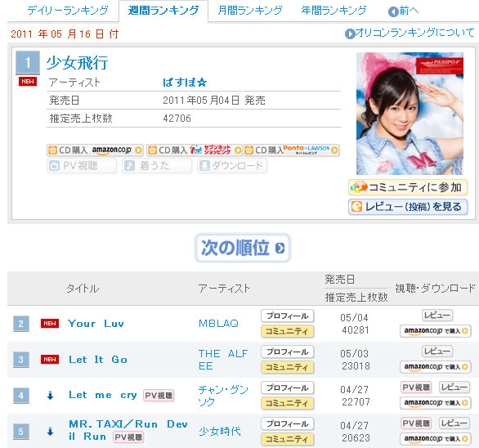
Task: Open THE ALFEE artist link
Action: tap(223, 360)
